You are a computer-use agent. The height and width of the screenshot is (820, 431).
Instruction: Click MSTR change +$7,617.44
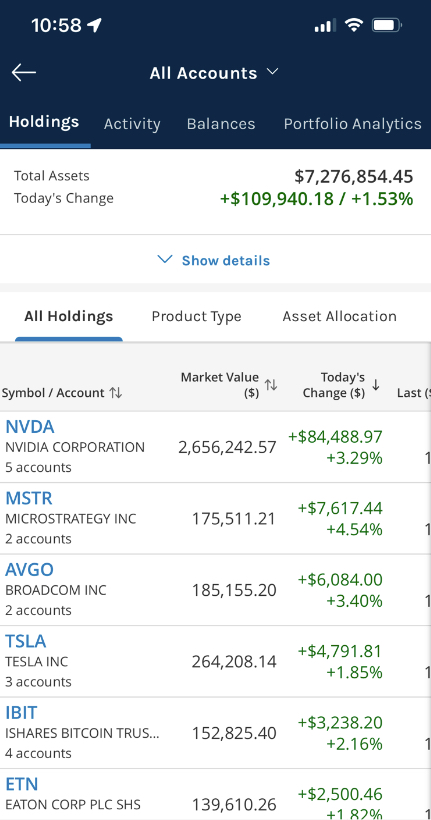[340, 508]
